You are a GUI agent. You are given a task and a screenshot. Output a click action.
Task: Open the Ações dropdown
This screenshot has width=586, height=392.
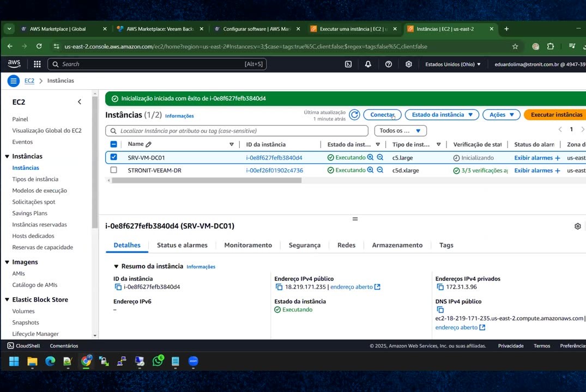coord(501,115)
